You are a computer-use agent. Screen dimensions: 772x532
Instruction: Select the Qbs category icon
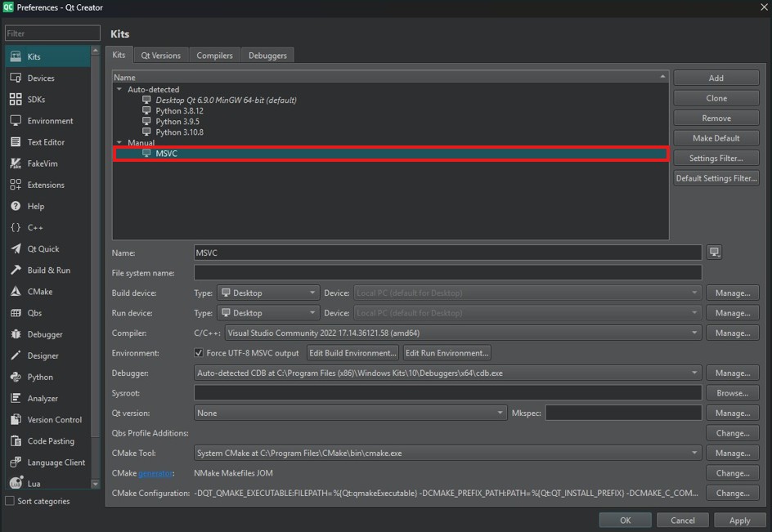pyautogui.click(x=16, y=313)
